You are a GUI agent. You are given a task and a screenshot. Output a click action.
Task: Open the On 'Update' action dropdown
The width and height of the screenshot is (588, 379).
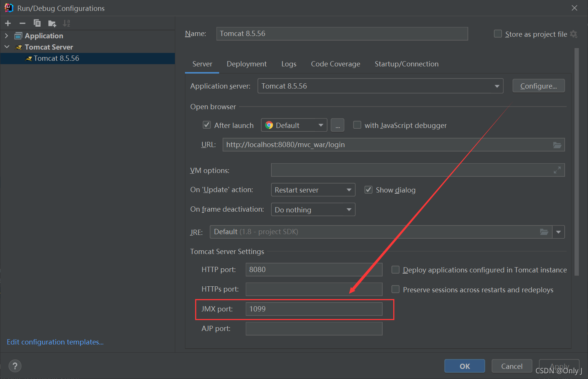tap(313, 190)
